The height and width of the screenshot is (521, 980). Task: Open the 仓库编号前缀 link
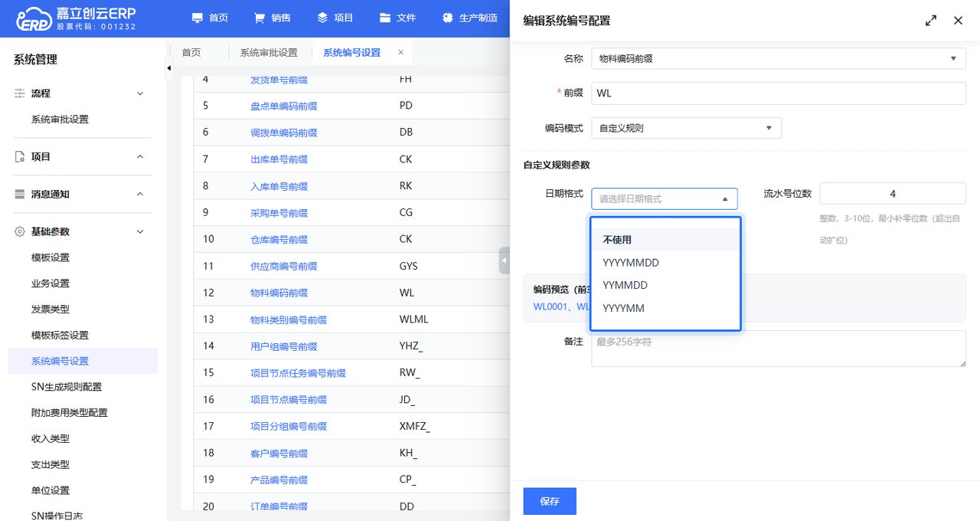point(279,240)
